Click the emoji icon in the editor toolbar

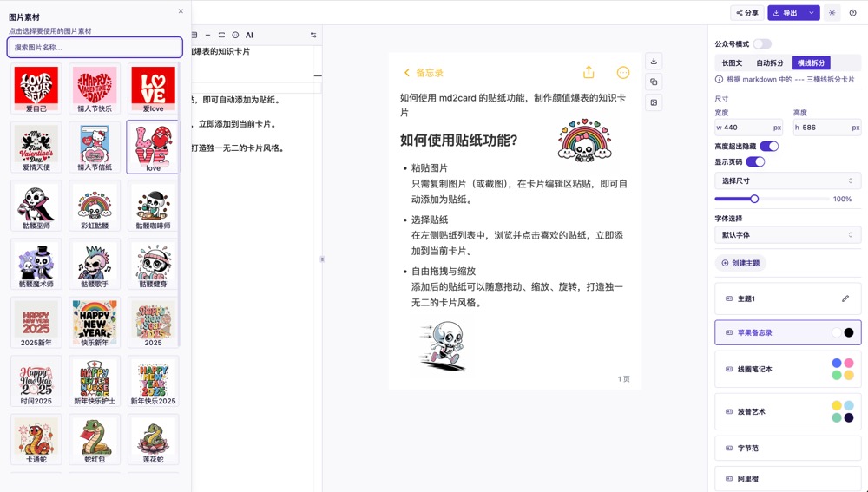click(x=235, y=36)
